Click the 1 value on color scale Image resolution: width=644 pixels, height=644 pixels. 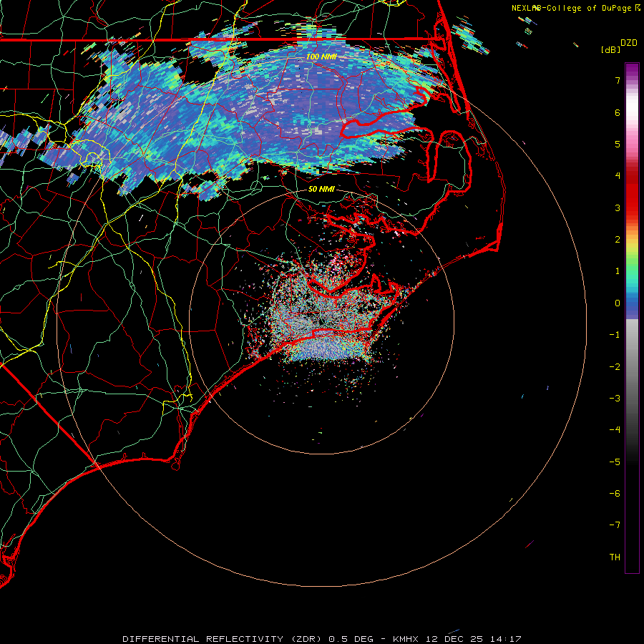coord(618,271)
